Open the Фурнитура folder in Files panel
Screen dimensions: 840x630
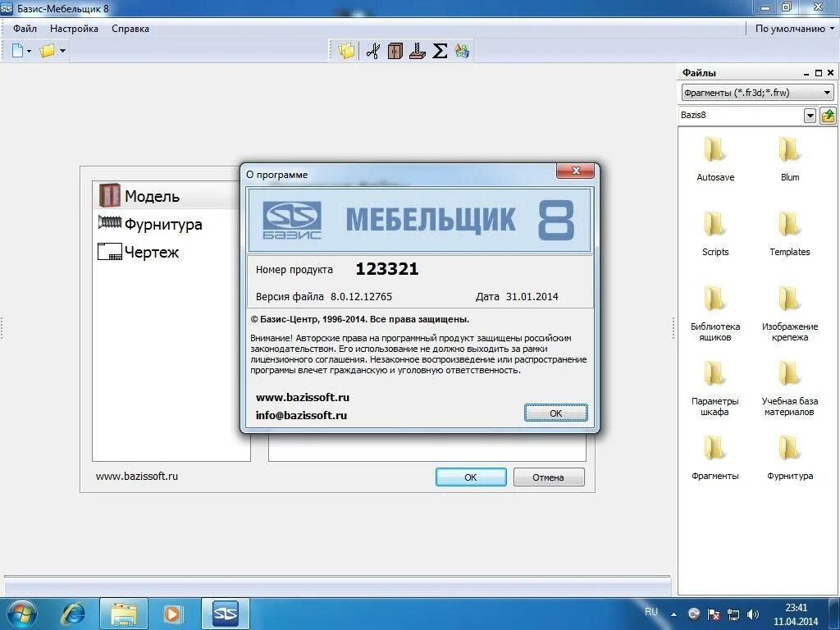[790, 458]
